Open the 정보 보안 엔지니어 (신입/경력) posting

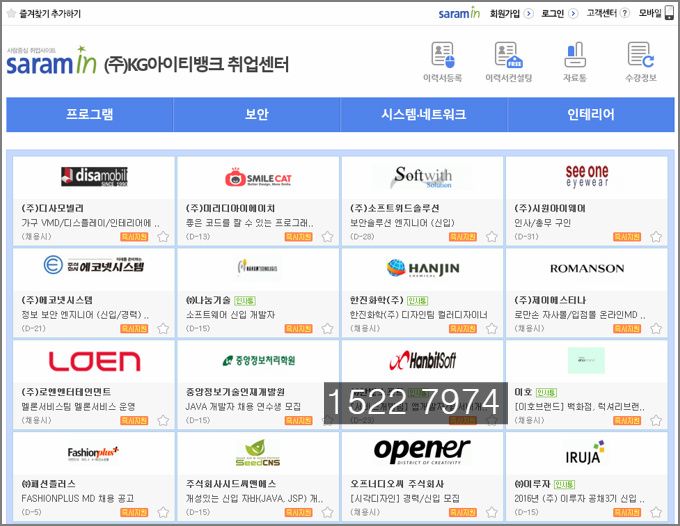coord(85,315)
